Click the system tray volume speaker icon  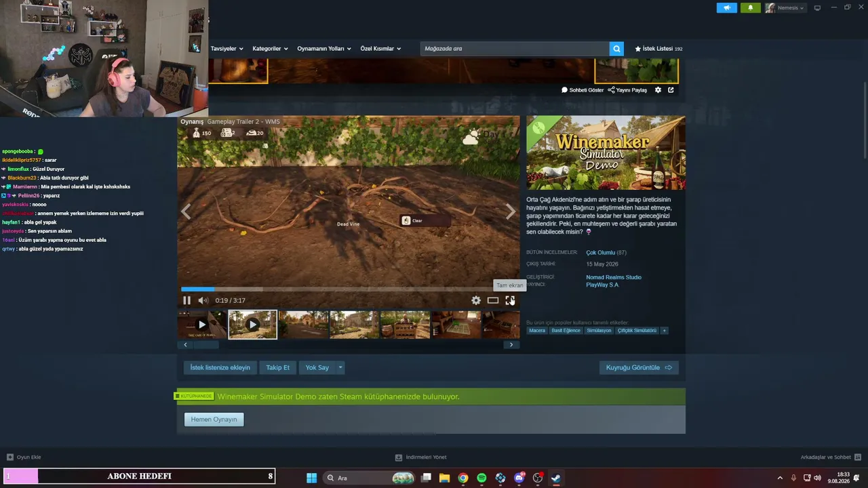pos(817,478)
